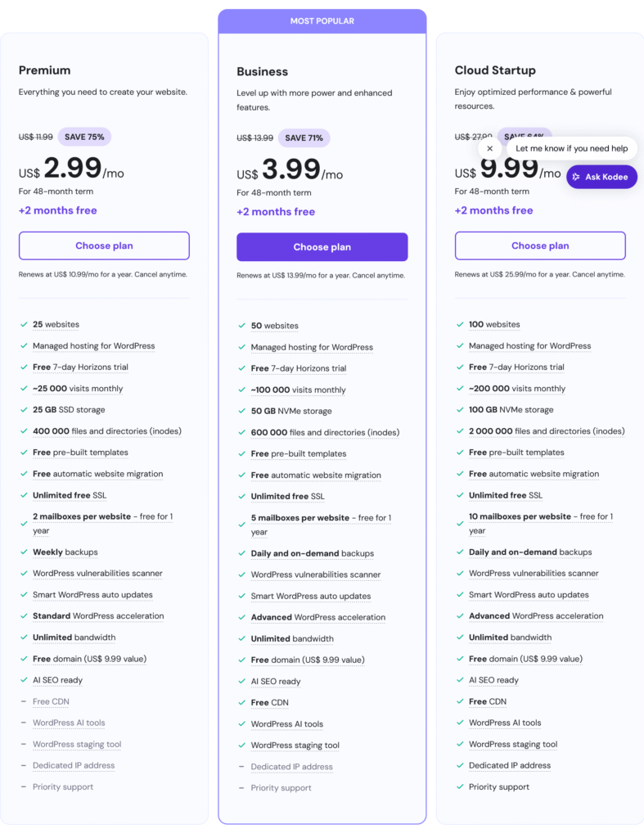Screen dimensions: 644x838
Task: Click the checkmark beside Cloud Startup '100 GB NVMe storage'
Action: tap(460, 410)
